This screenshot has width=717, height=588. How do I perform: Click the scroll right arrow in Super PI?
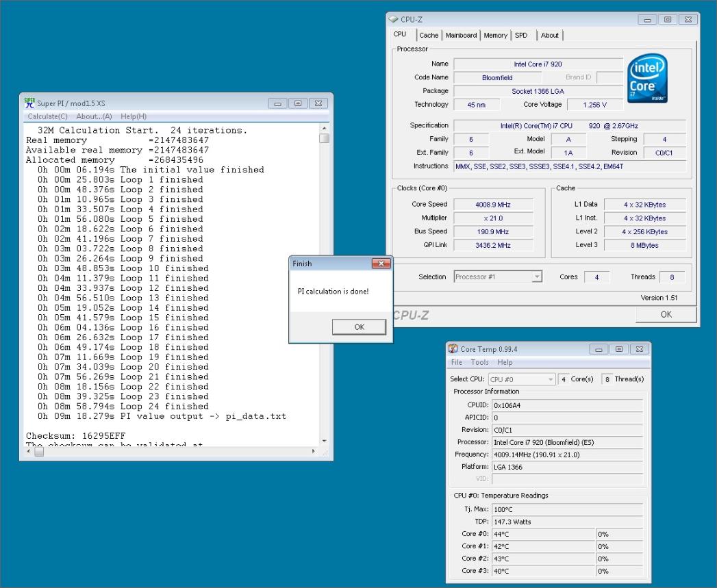pyautogui.click(x=313, y=451)
